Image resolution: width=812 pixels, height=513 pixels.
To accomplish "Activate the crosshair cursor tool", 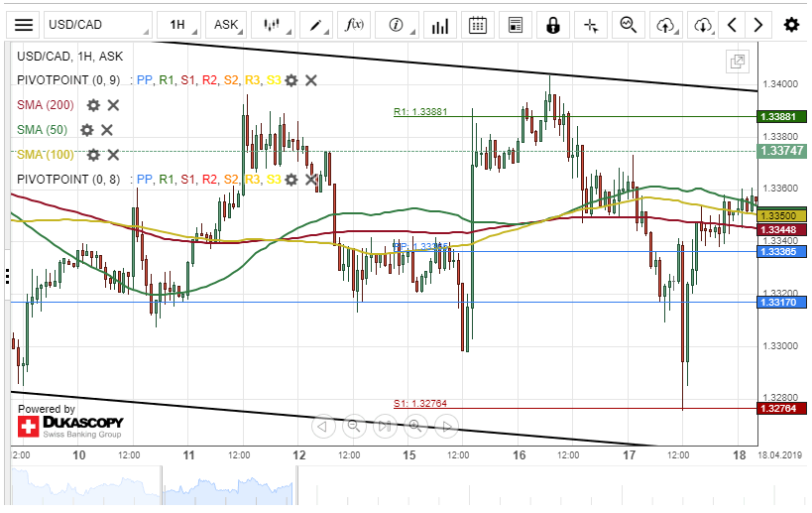I will click(591, 25).
